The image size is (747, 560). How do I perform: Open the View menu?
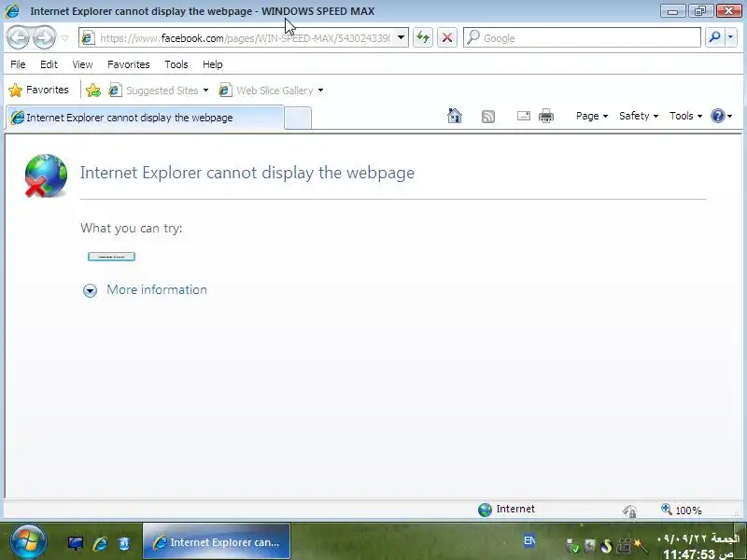tap(82, 64)
